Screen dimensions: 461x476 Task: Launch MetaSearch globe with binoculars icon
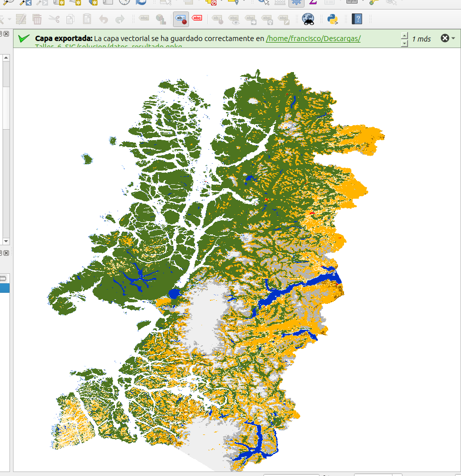[x=308, y=20]
